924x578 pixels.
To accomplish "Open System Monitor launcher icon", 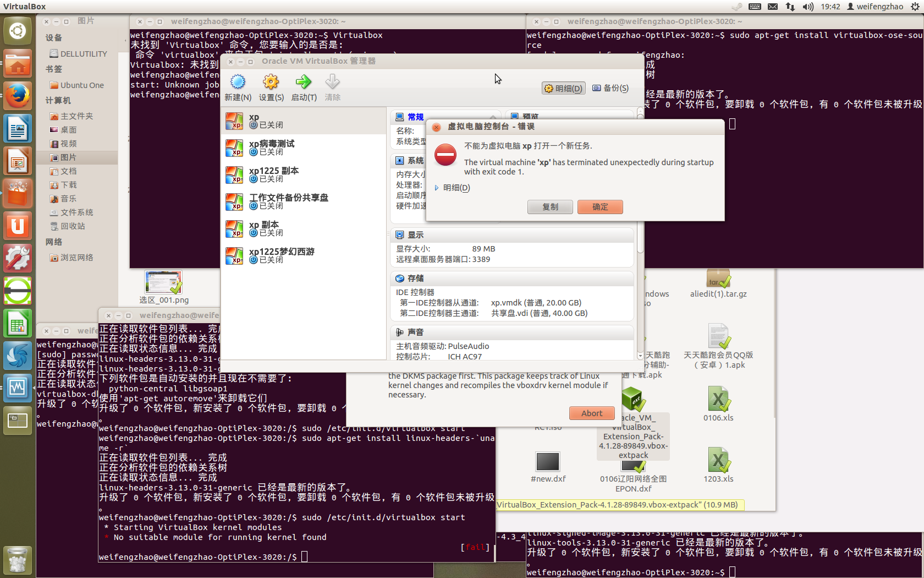I will click(18, 389).
